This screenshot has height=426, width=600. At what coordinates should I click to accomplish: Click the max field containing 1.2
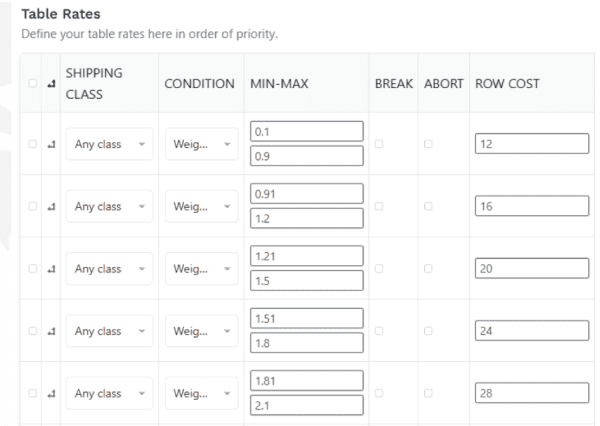click(x=307, y=219)
